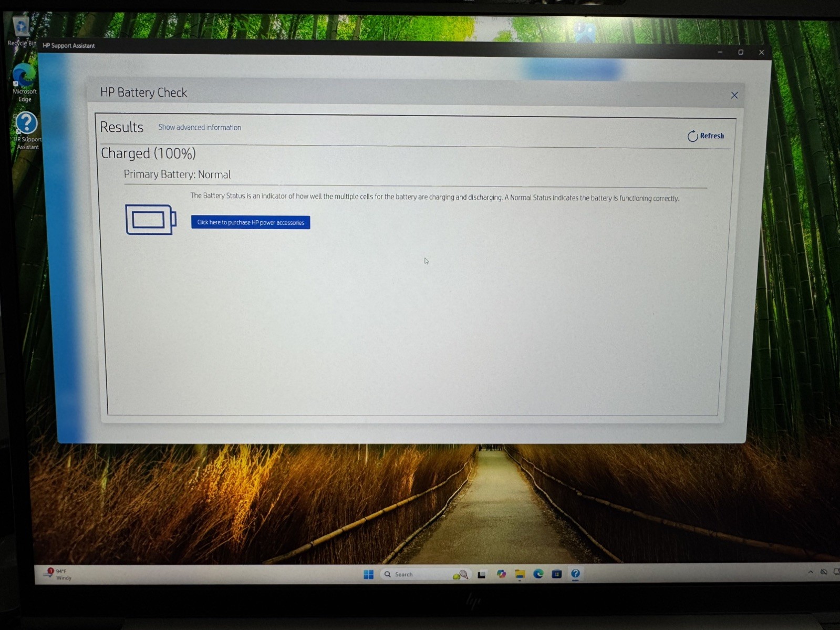Click the Refresh button in Battery Check
Viewport: 840px width, 630px height.
coord(706,136)
